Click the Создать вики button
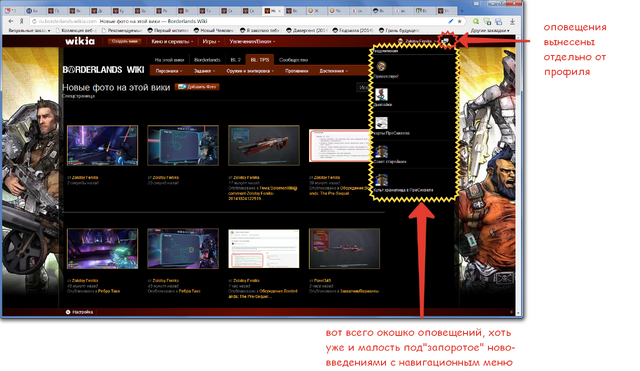Viewport: 640px width, 371px height. [124, 41]
